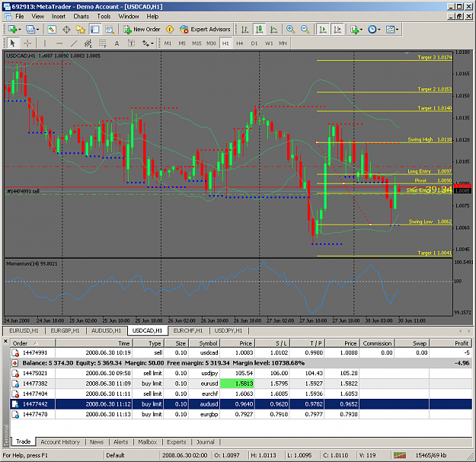Image resolution: width=476 pixels, height=462 pixels.
Task: Click the Expert Advisors button
Action: (x=205, y=30)
